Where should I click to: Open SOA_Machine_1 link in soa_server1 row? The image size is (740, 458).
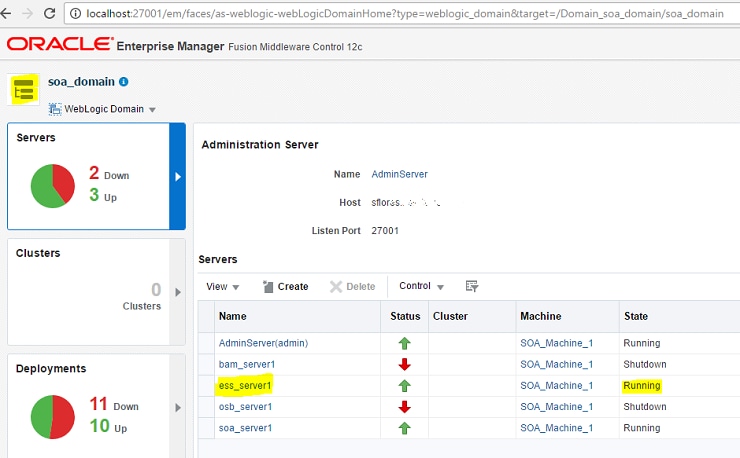point(556,428)
